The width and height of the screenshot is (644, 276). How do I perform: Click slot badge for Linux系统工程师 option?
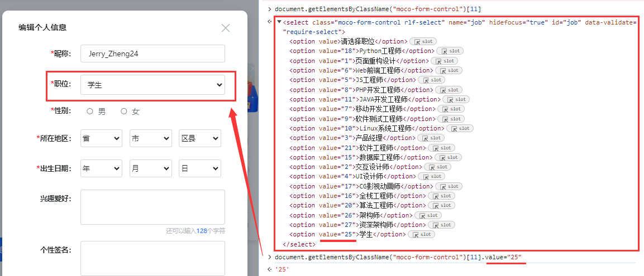pyautogui.click(x=460, y=128)
